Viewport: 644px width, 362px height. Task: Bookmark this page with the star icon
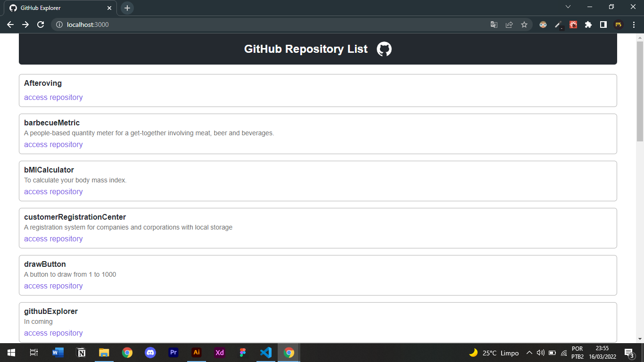pyautogui.click(x=524, y=25)
